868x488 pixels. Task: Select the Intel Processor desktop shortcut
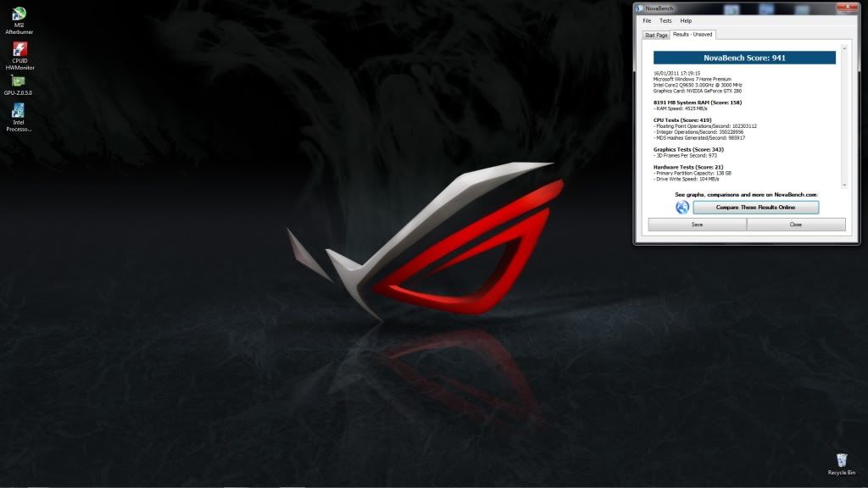click(19, 117)
